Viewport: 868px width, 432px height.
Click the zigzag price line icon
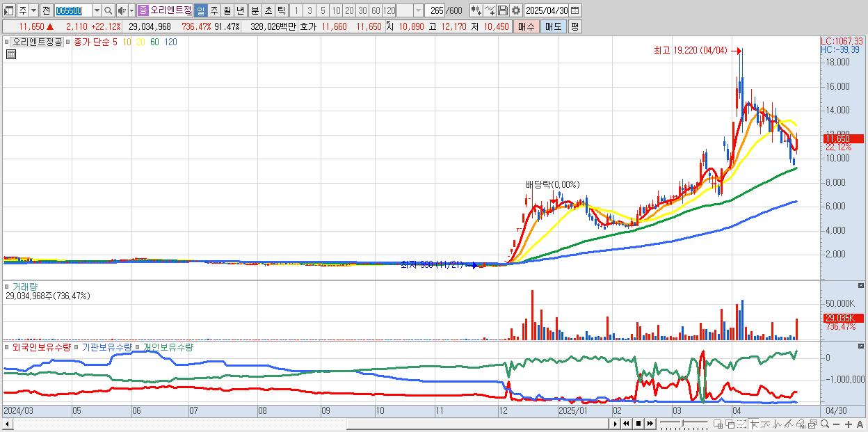tap(778, 424)
